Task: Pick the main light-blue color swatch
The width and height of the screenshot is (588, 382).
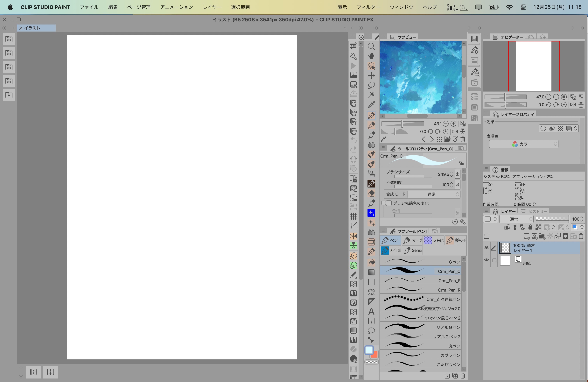Action: 369,350
